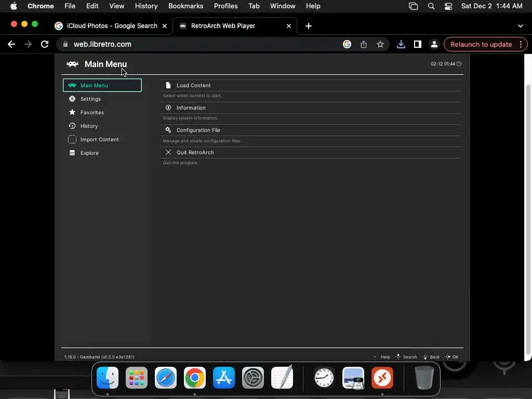
Task: Open the Window menu in the menu bar
Action: (283, 6)
